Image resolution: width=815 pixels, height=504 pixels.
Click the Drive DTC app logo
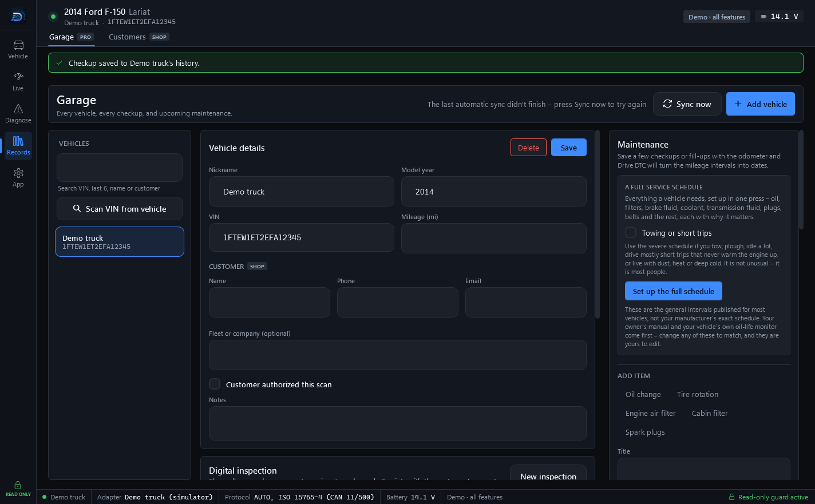point(18,17)
